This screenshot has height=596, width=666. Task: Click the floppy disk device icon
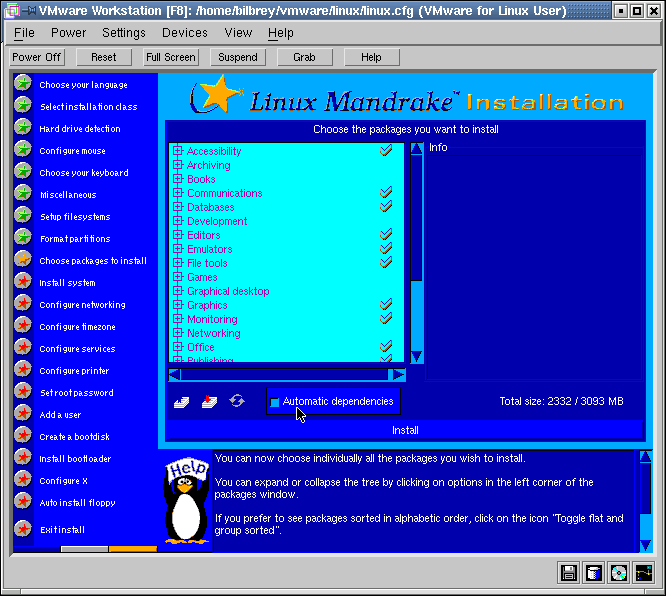(569, 573)
